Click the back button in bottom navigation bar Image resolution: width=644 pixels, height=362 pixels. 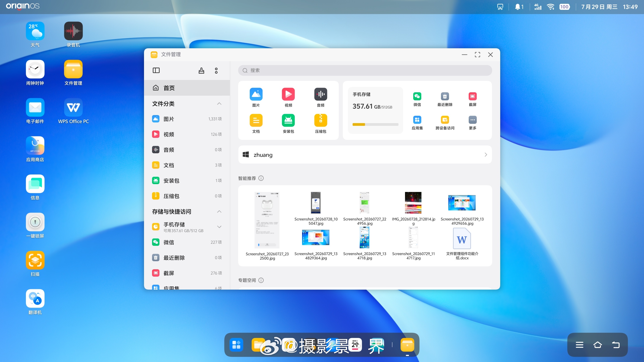[616, 345]
